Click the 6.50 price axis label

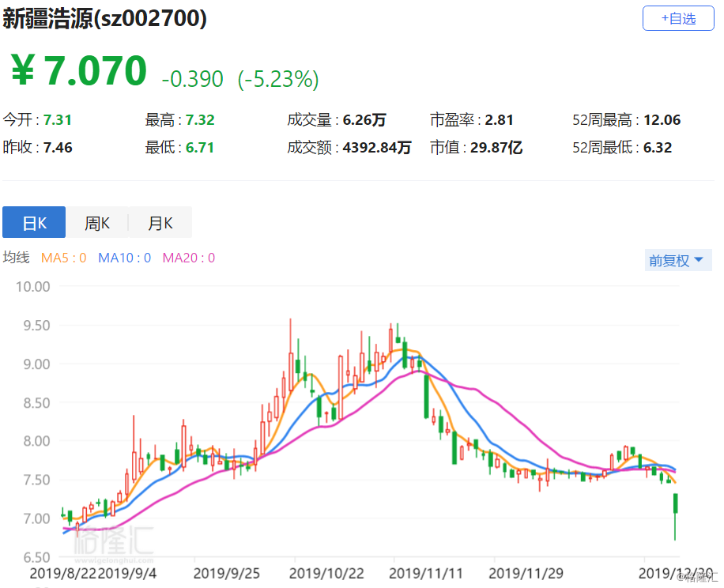tap(36, 557)
